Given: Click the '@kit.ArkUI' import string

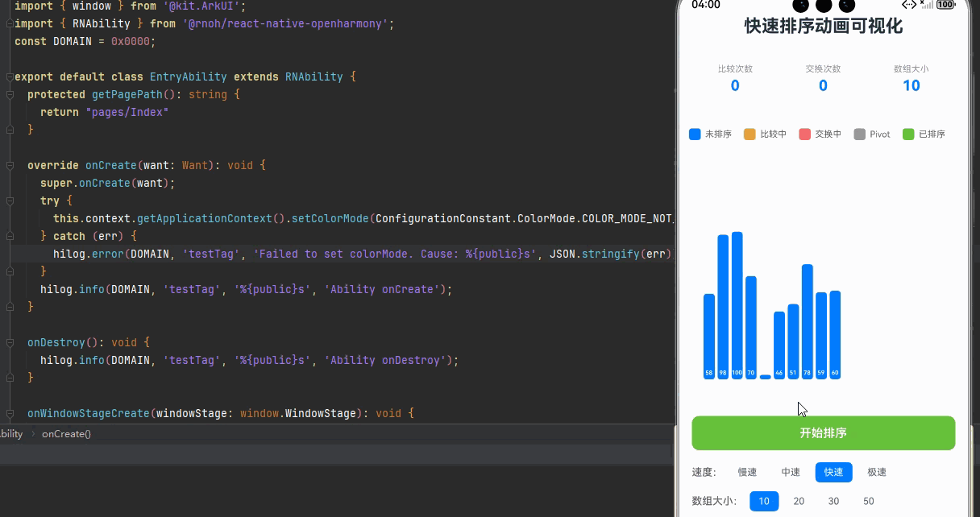Looking at the screenshot, I should pos(201,6).
